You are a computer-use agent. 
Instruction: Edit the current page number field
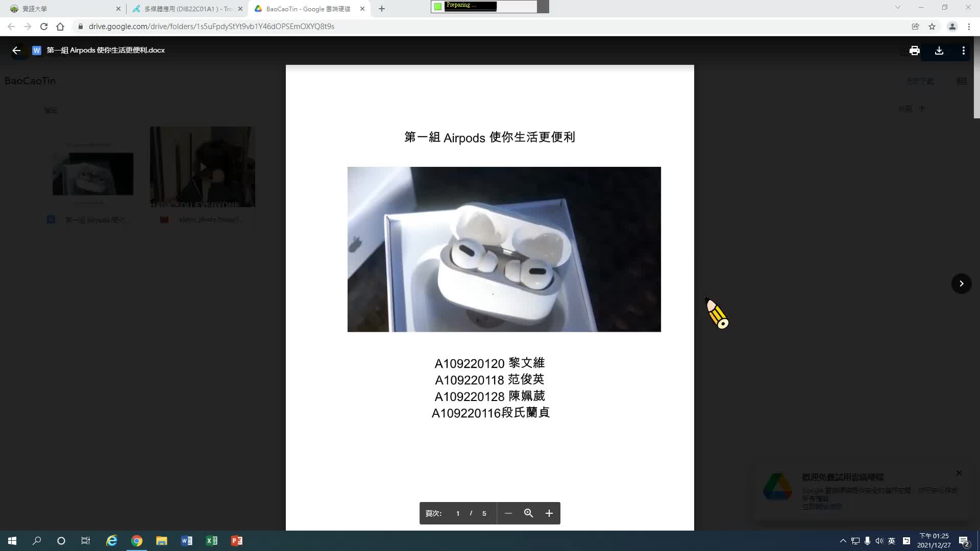(x=458, y=513)
